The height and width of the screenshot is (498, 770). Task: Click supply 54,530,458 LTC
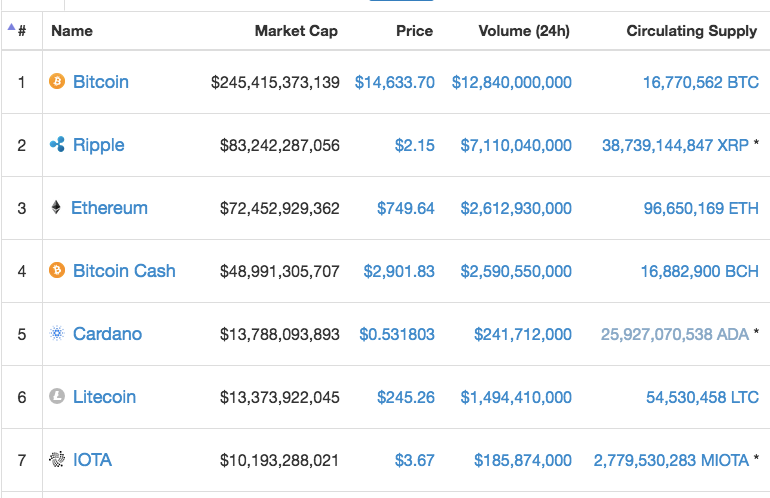point(702,397)
